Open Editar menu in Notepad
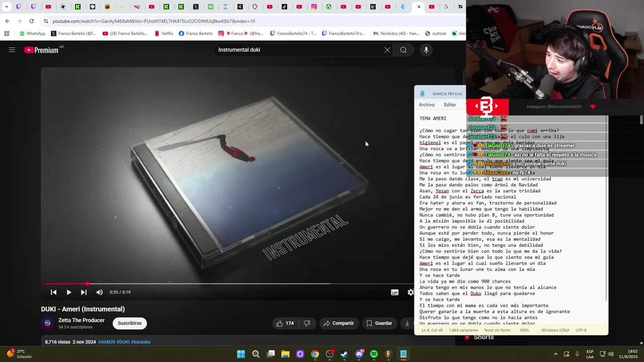 tap(450, 105)
